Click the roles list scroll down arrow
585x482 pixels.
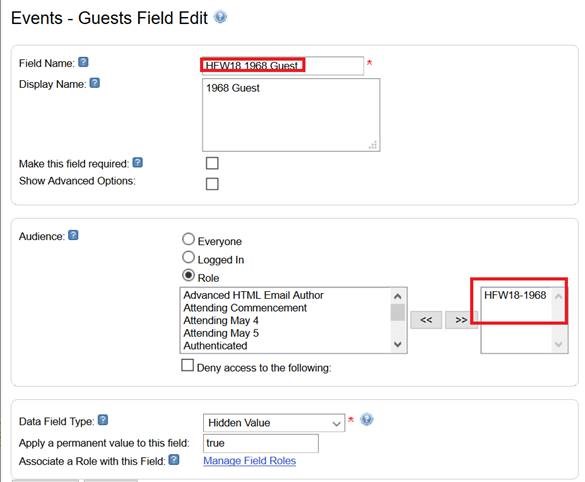coord(398,344)
